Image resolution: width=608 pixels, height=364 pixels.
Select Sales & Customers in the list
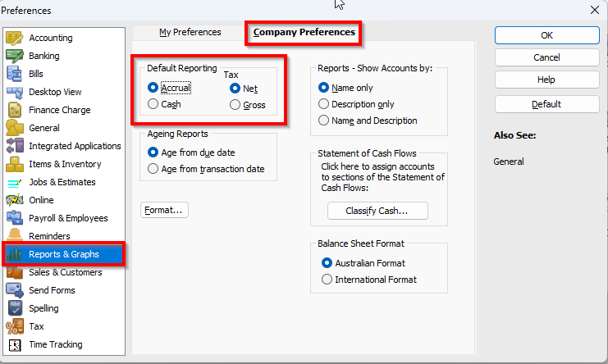tap(65, 272)
